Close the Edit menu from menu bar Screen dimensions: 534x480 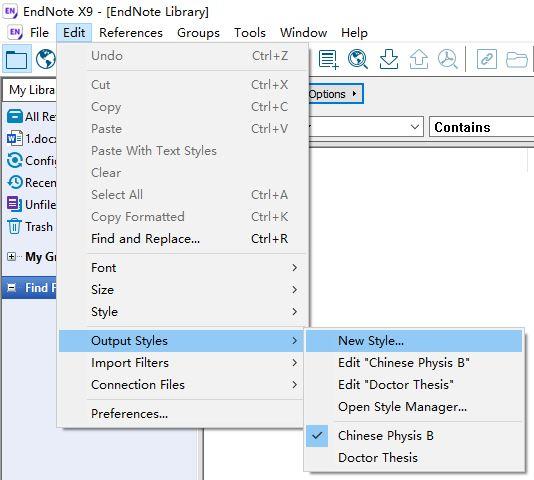pyautogui.click(x=74, y=33)
